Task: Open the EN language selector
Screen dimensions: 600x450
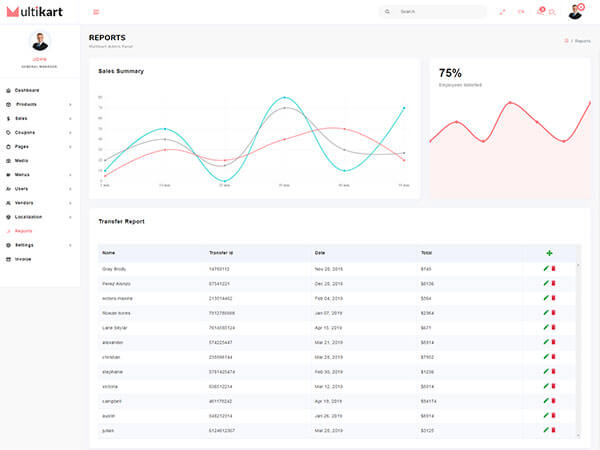Action: 520,12
